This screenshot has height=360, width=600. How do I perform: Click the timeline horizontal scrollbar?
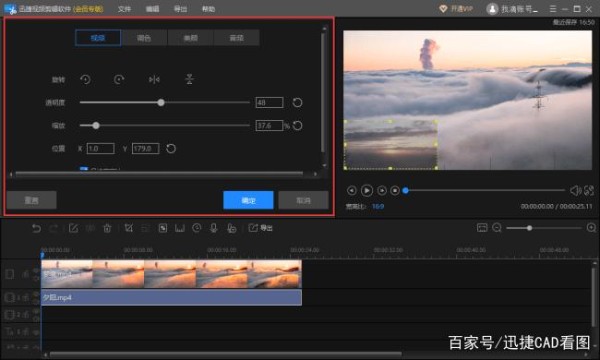point(226,355)
